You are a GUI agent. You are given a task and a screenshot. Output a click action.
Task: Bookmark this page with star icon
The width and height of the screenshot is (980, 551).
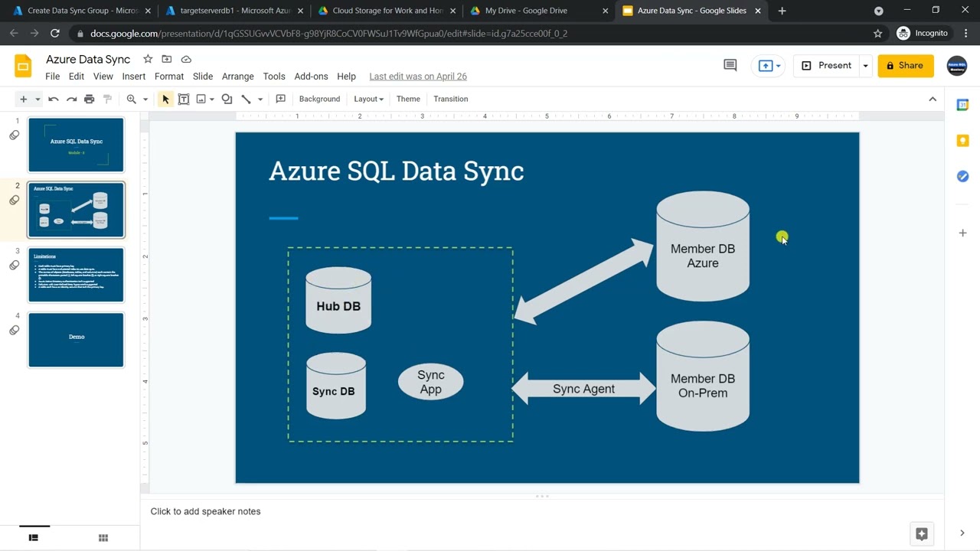pos(878,34)
